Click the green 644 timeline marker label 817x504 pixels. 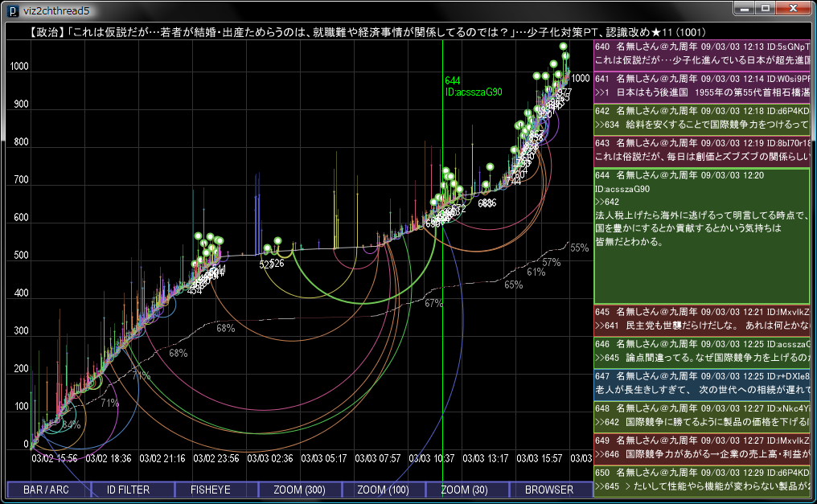click(x=452, y=81)
